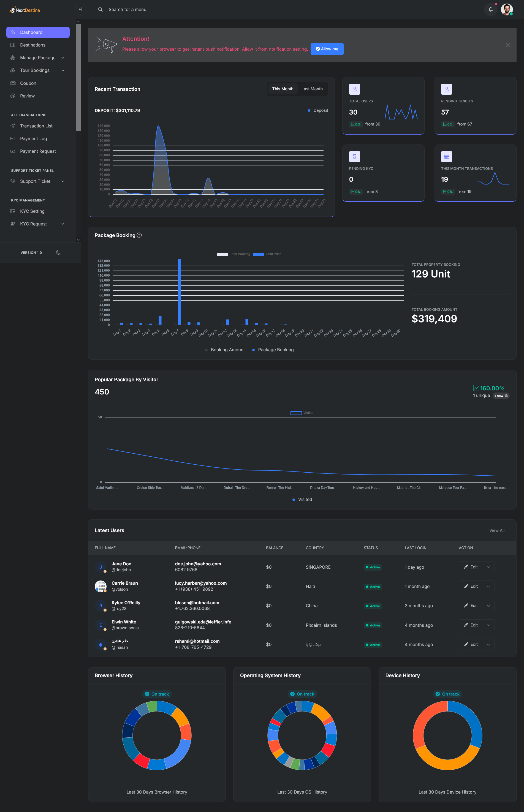Toggle Booking Amount legend item
This screenshot has height=812, width=524.
pyautogui.click(x=225, y=350)
